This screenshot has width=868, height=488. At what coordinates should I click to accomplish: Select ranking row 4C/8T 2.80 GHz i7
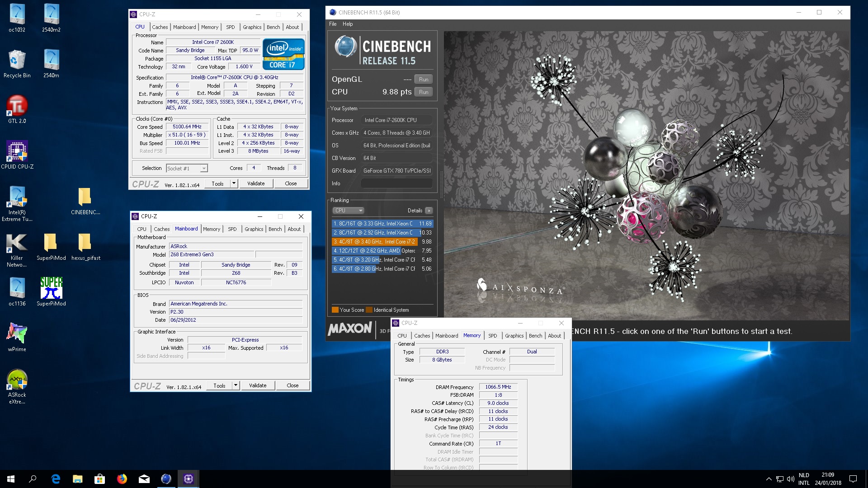(382, 269)
